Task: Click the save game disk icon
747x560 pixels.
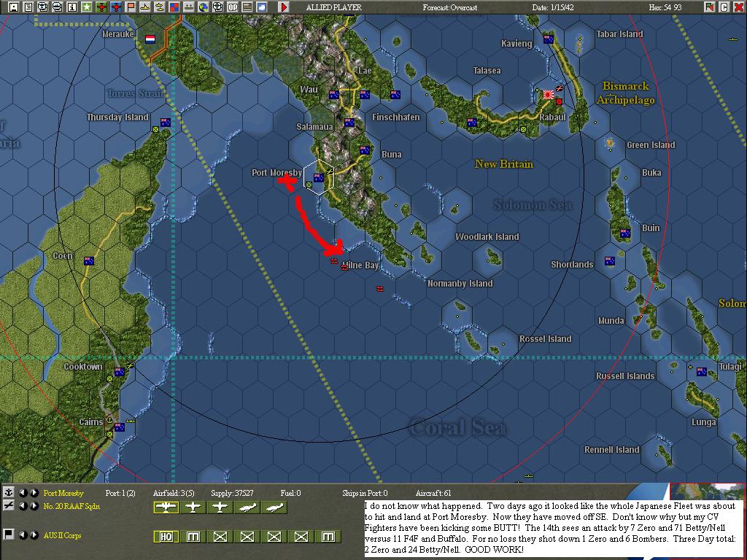Action: pyautogui.click(x=15, y=7)
